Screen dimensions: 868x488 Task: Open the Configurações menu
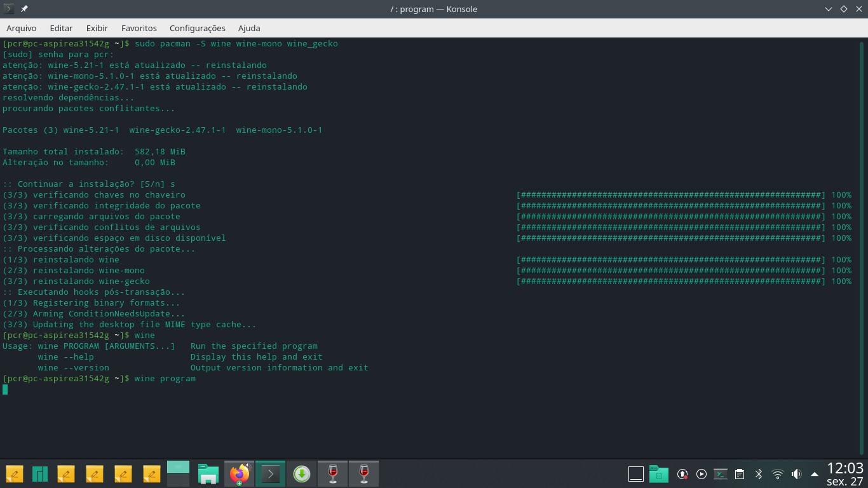pyautogui.click(x=197, y=28)
